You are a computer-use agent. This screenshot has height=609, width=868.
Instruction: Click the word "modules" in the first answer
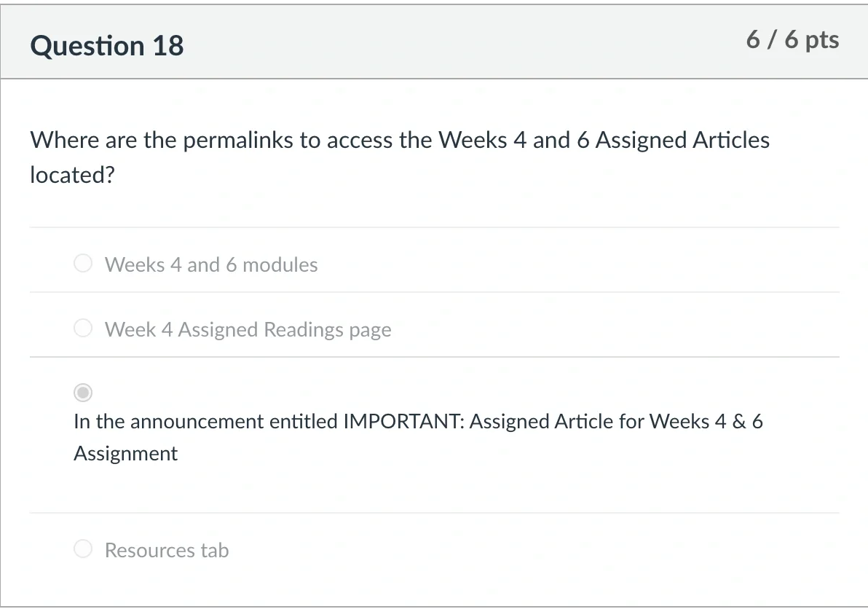pyautogui.click(x=280, y=264)
